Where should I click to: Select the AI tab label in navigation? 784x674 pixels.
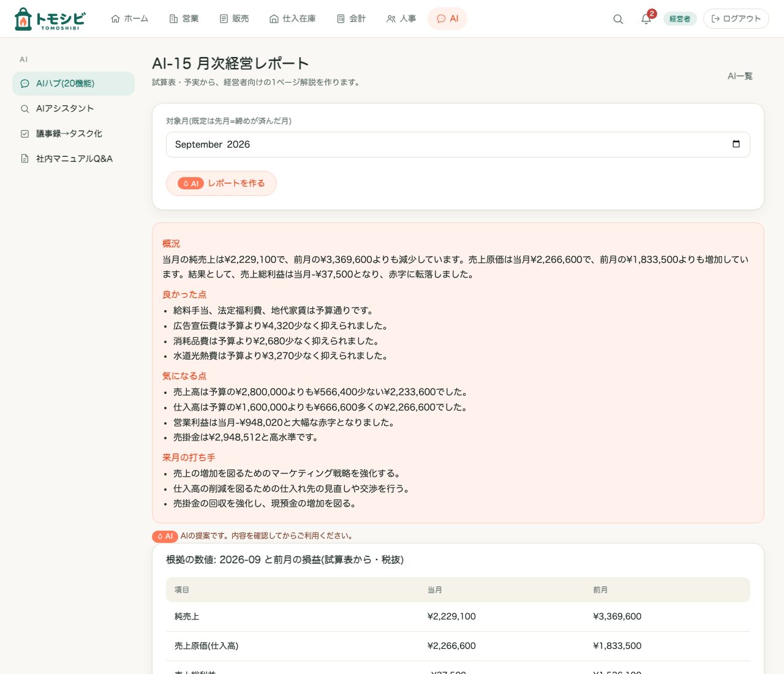point(454,19)
